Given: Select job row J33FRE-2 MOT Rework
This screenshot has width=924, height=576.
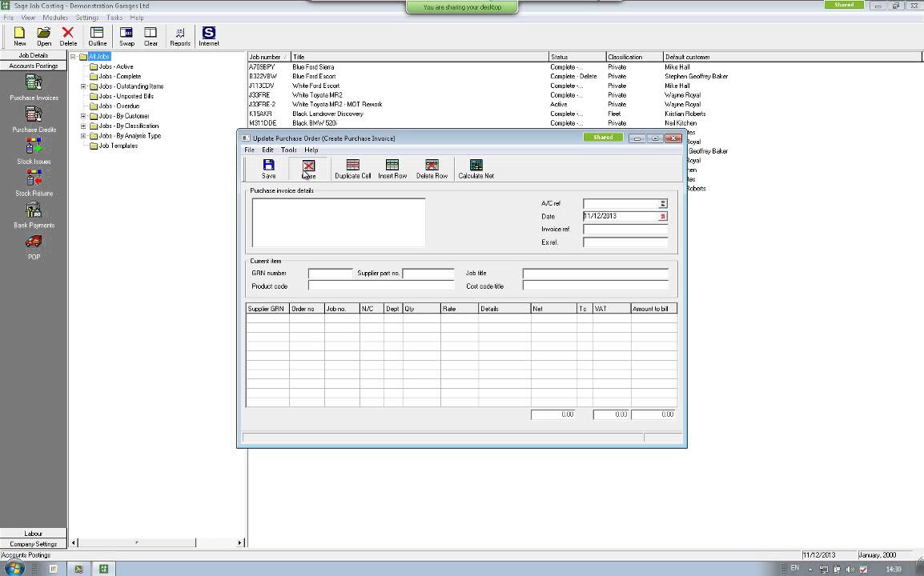Looking at the screenshot, I should [585, 105].
